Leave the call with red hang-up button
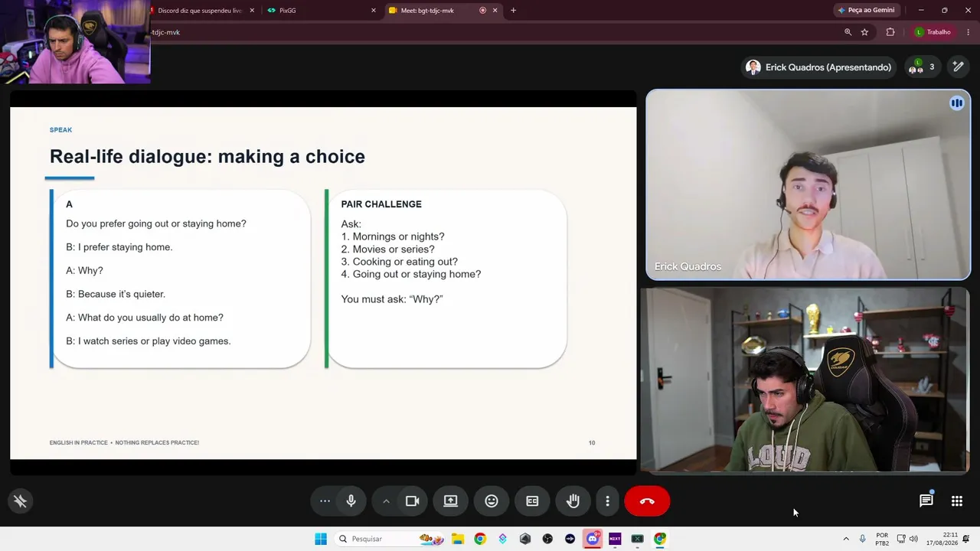This screenshot has height=551, width=980. pyautogui.click(x=647, y=501)
